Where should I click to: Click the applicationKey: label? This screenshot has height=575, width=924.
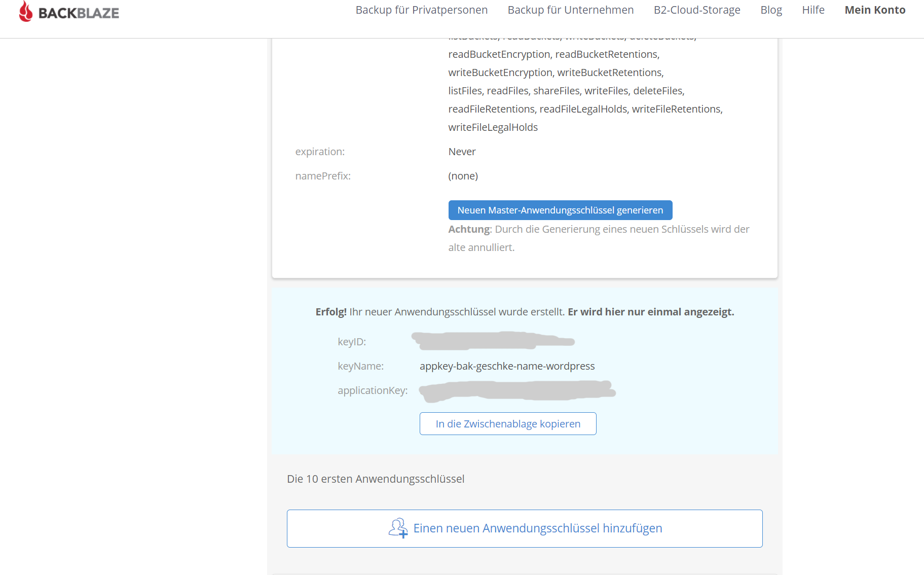tap(373, 390)
